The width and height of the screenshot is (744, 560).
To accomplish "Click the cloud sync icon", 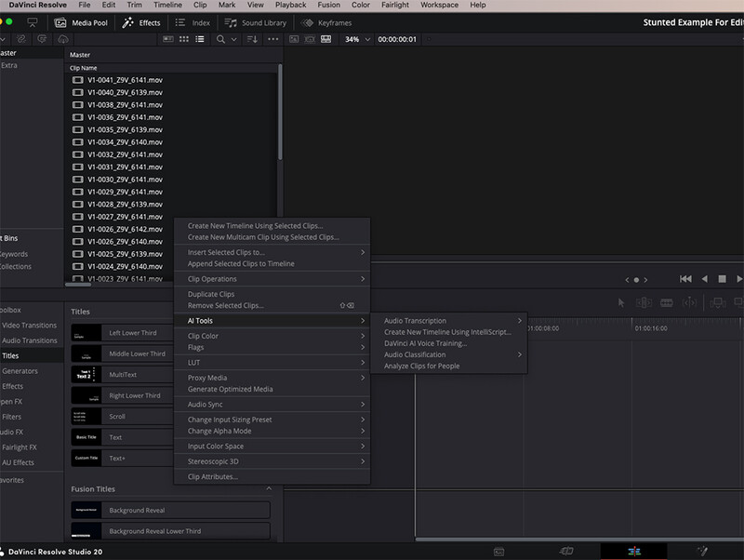I will tap(63, 39).
